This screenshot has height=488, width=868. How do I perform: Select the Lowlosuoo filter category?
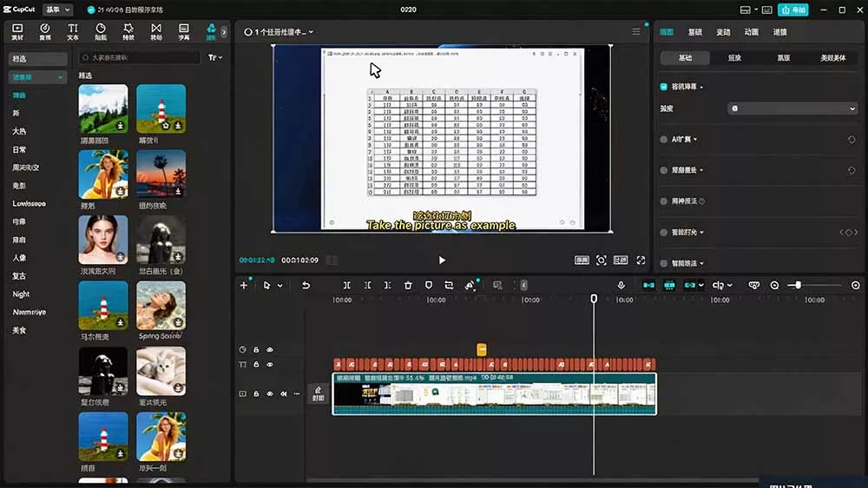click(x=30, y=204)
